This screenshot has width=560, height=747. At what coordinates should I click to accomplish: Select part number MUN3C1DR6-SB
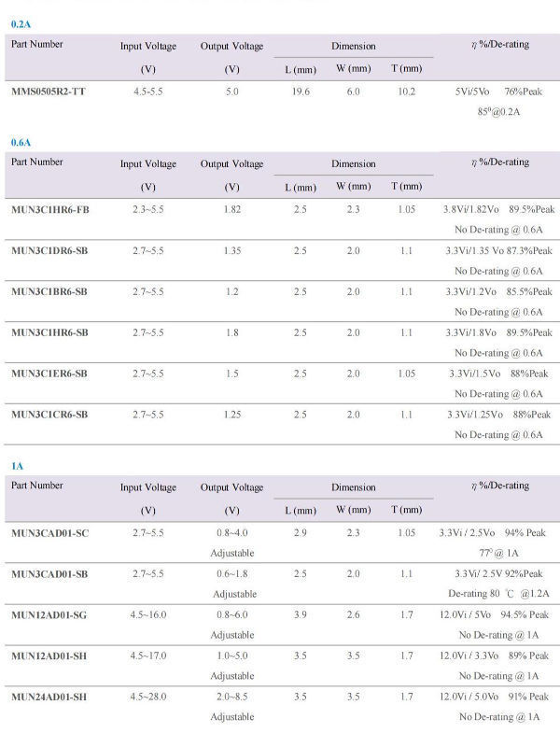point(49,250)
